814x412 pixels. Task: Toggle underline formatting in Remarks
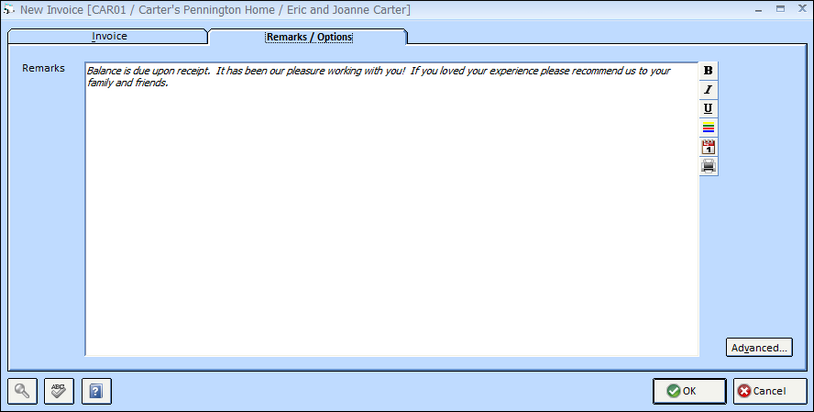tap(708, 108)
